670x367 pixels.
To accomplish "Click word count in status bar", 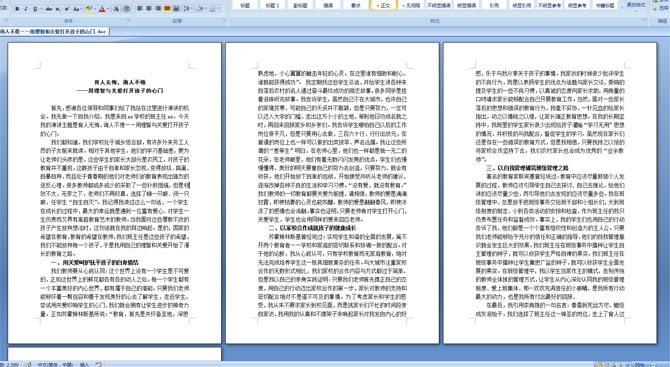I will tap(10, 364).
